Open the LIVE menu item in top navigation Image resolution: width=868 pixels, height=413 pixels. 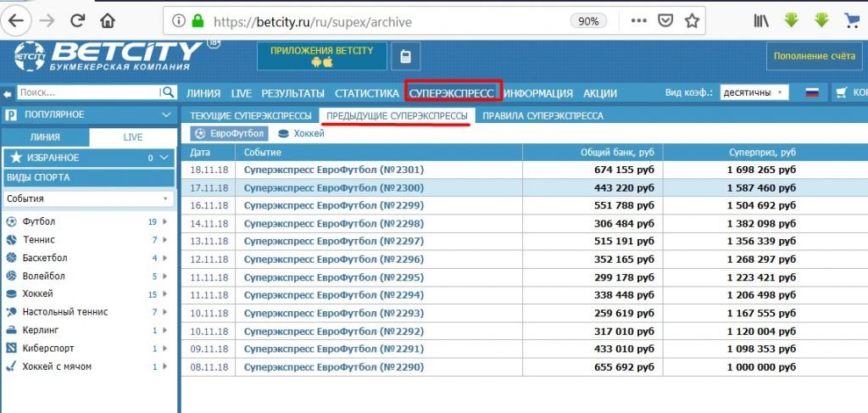[242, 93]
